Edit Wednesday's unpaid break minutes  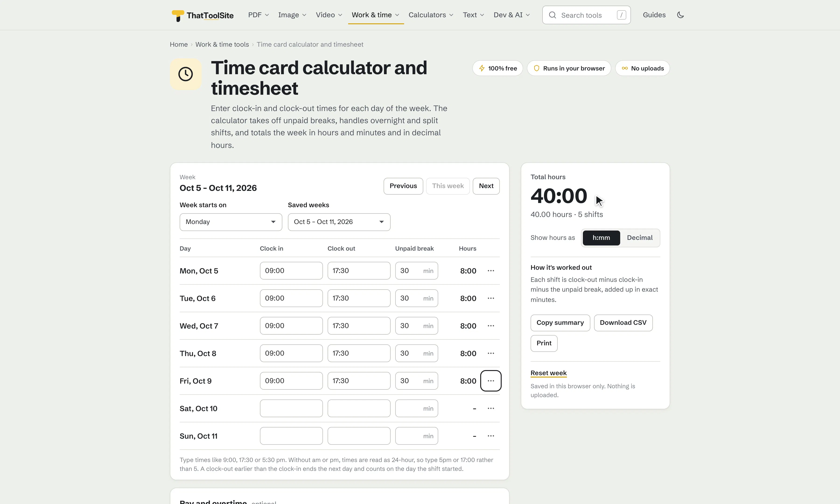(416, 326)
